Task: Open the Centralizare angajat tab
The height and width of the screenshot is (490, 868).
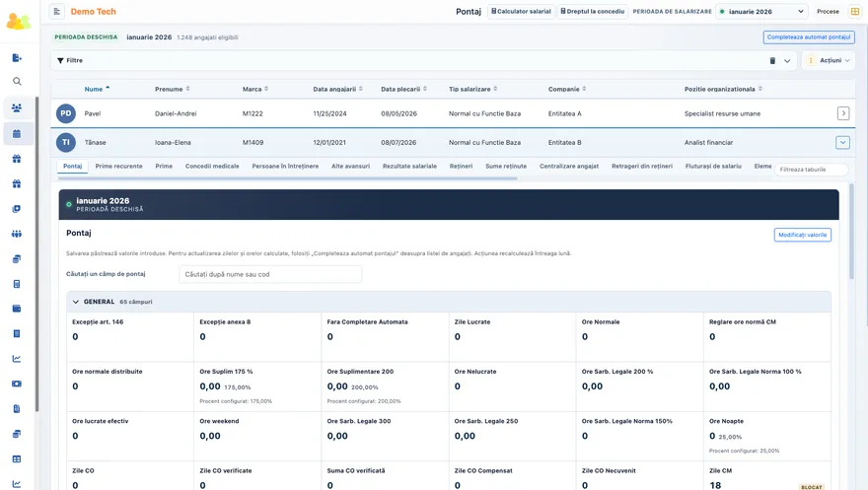Action: click(x=569, y=166)
